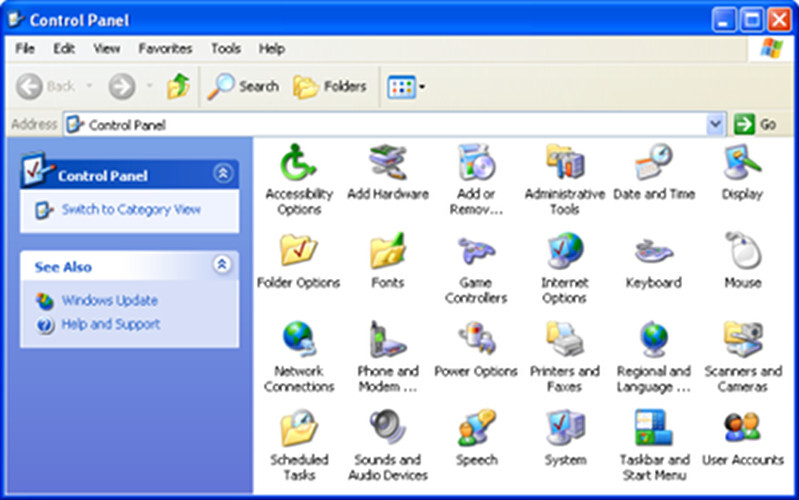
Task: Open the Favorites menu
Action: (x=165, y=48)
